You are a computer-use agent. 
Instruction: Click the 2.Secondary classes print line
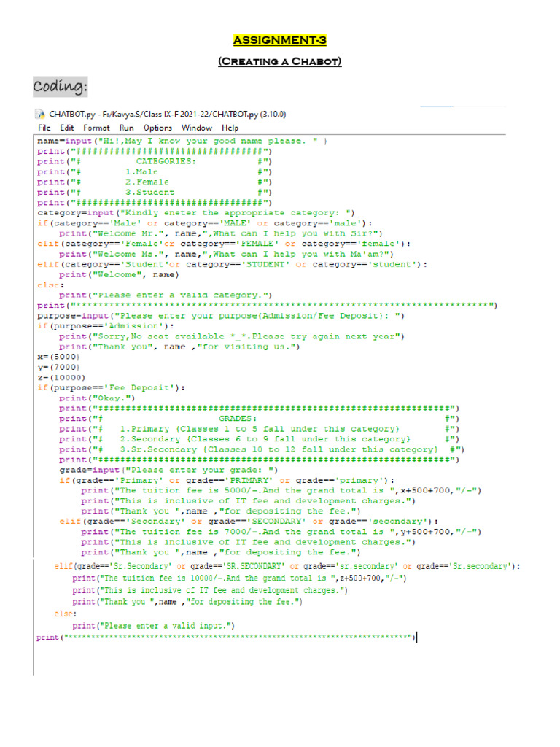point(260,439)
